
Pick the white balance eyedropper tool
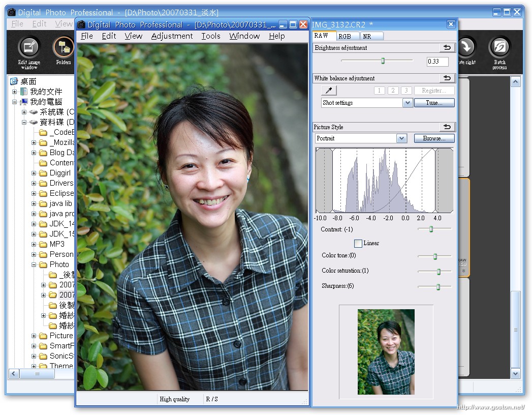tap(329, 91)
